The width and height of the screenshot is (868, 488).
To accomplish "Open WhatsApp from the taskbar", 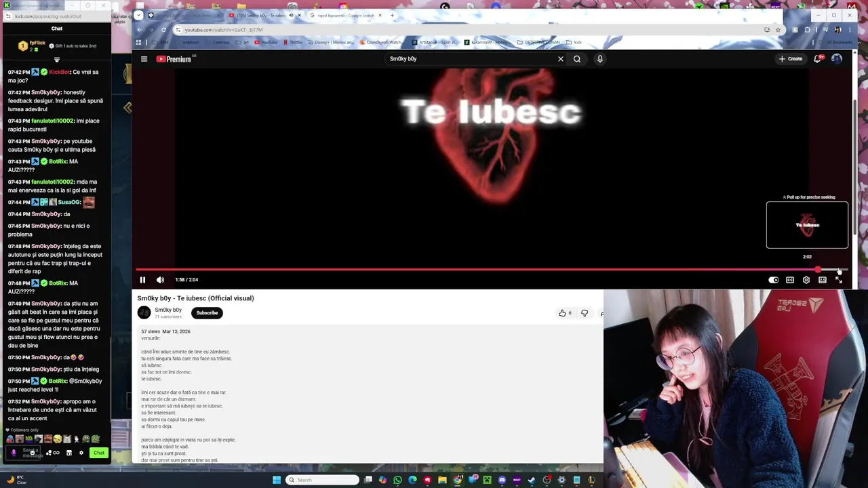I will tap(397, 480).
